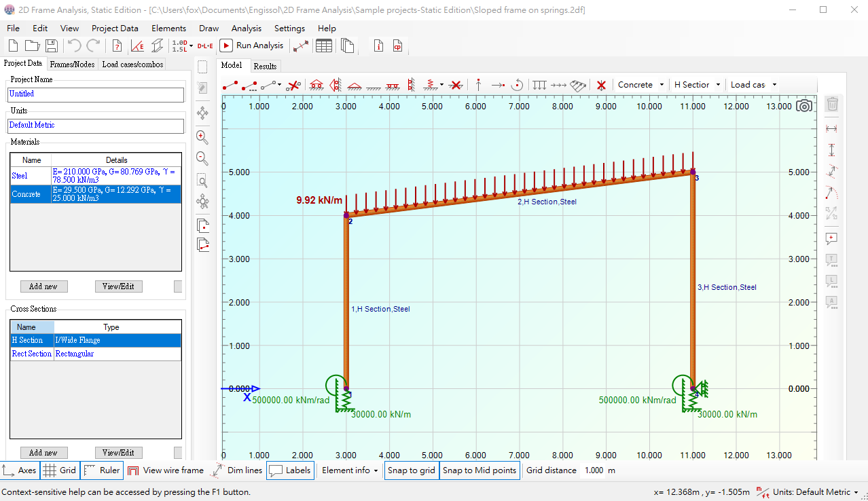The image size is (868, 501).
Task: Save project using the floppy disk icon
Action: click(x=51, y=45)
